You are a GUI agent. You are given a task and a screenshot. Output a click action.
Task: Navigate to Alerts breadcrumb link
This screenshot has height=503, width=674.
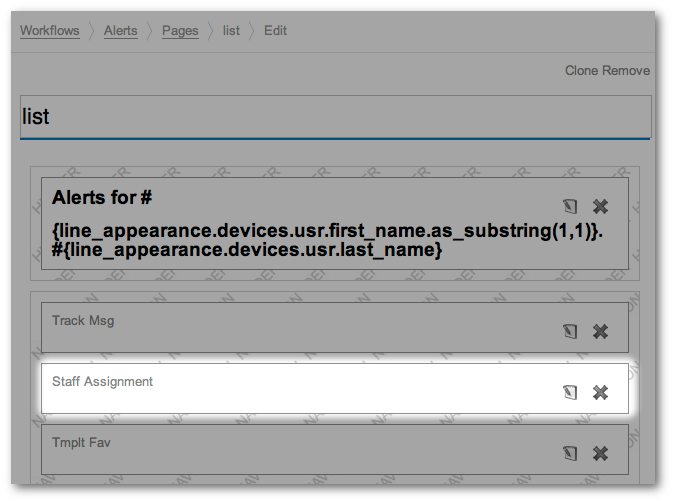121,31
